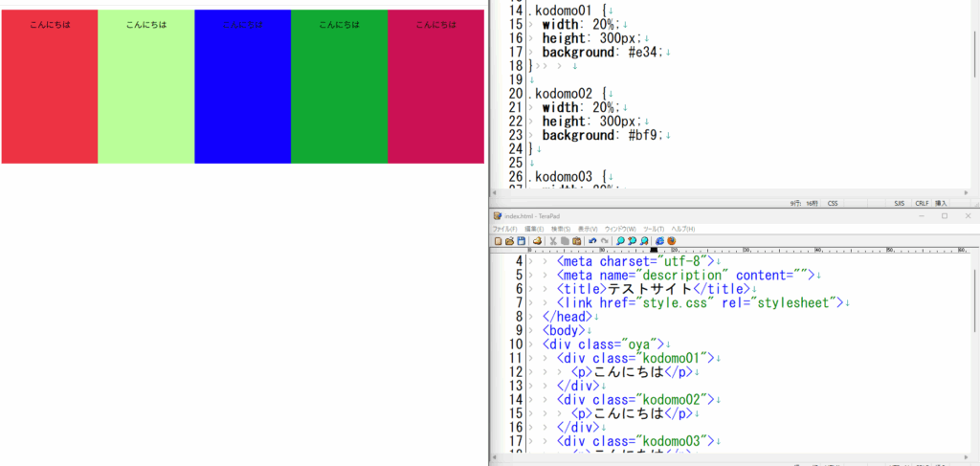Open the ファイル(F) menu

(x=504, y=229)
